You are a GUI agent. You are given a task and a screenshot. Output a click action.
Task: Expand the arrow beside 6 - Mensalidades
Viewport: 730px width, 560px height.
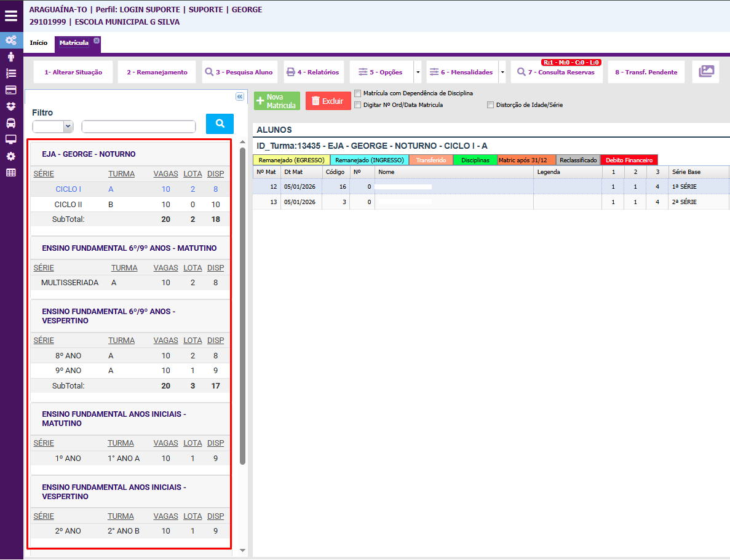(502, 72)
